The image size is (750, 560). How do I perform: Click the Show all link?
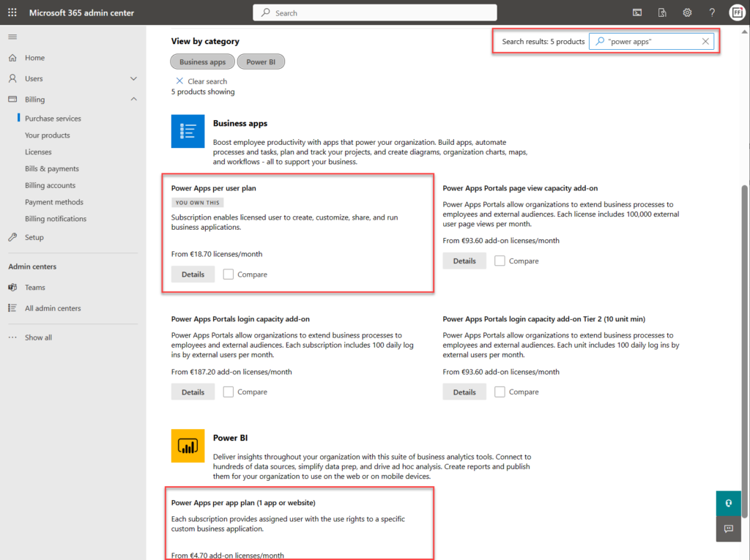click(x=38, y=337)
